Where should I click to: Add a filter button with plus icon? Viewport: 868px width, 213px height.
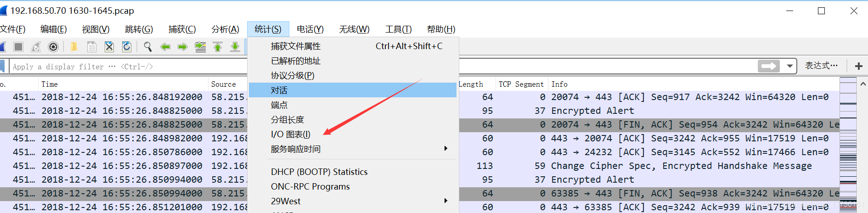[x=858, y=66]
